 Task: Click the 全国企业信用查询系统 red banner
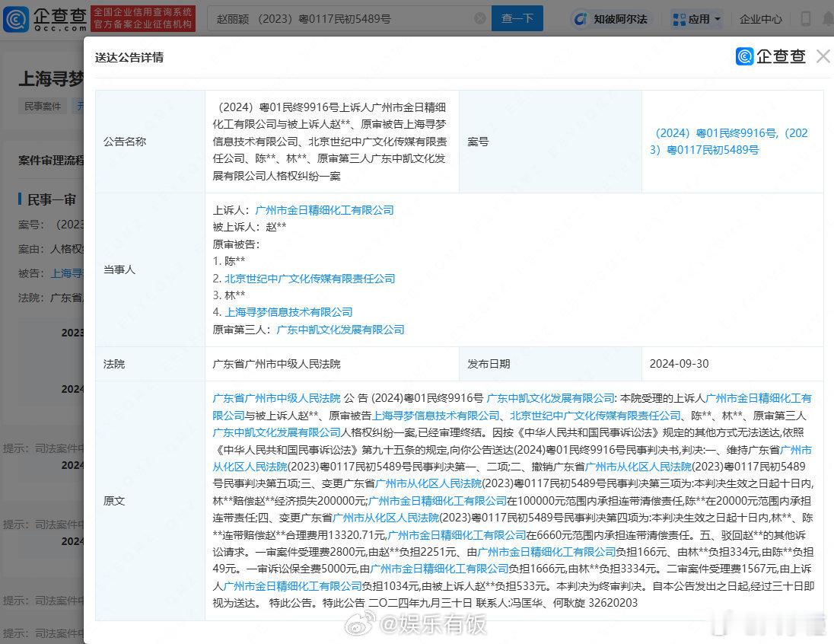[143, 18]
